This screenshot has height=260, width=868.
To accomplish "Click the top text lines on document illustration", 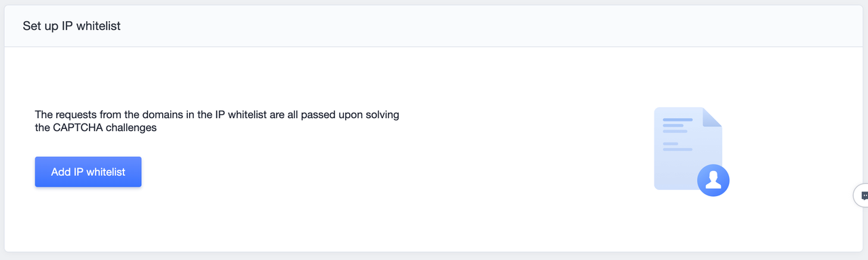I will (x=677, y=126).
